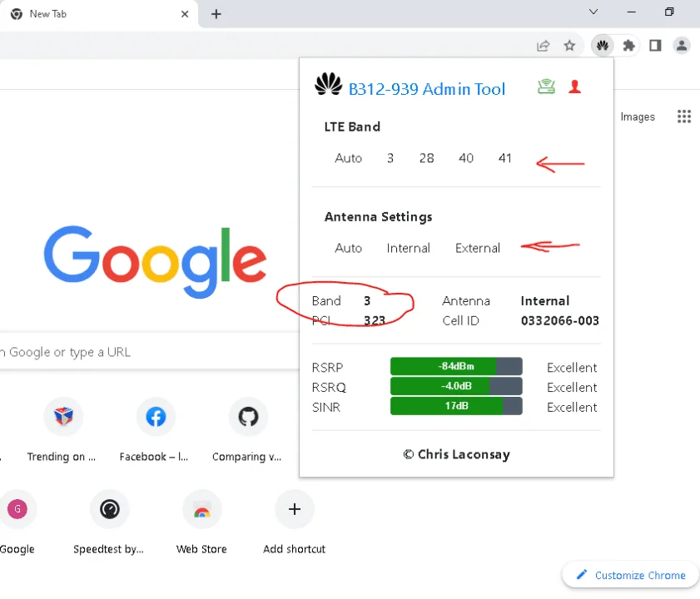Select Auto LTE band
This screenshot has height=599, width=700.
(x=348, y=158)
